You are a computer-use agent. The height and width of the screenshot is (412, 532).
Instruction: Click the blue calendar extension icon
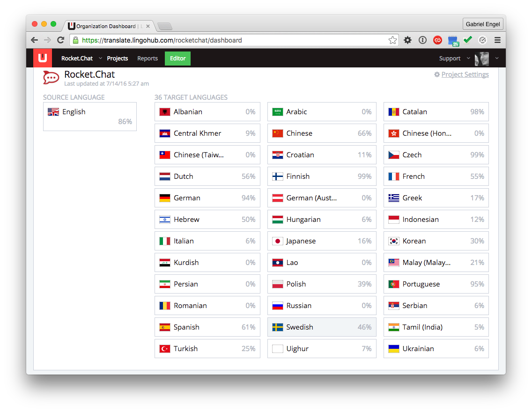[x=453, y=41]
